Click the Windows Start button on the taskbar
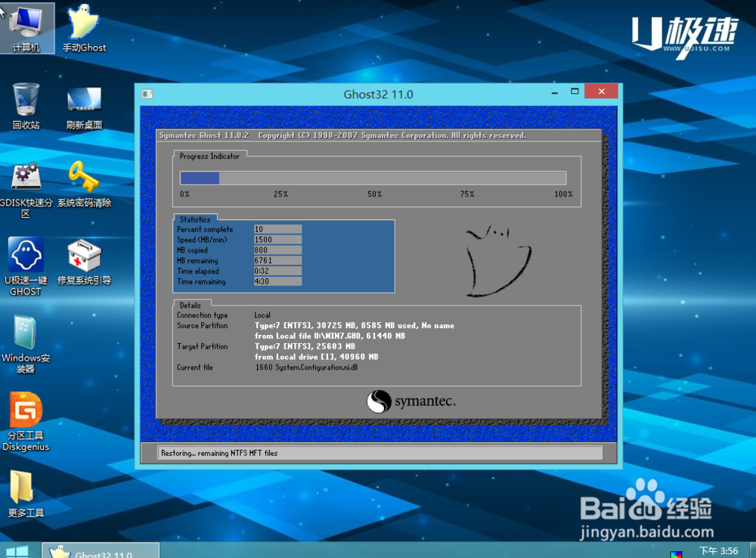The image size is (756, 558). coord(17,550)
